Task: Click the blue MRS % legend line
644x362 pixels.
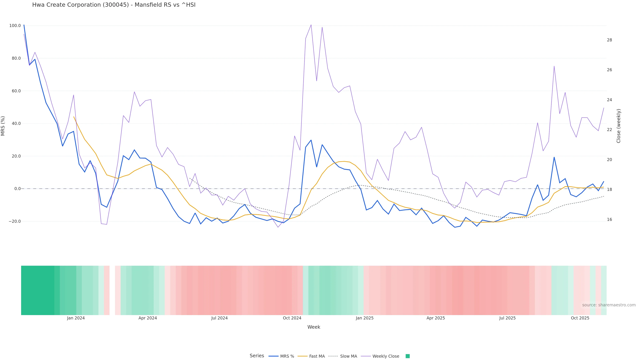Action: [x=274, y=356]
